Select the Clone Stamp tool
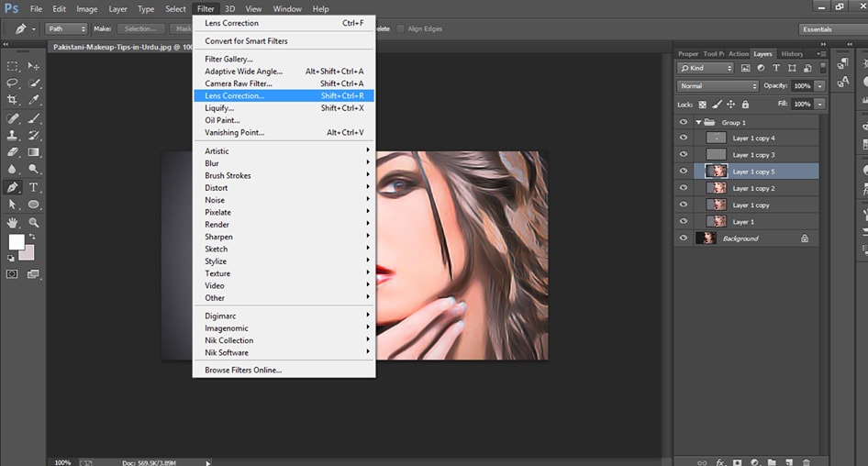Image resolution: width=868 pixels, height=466 pixels. pos(13,135)
